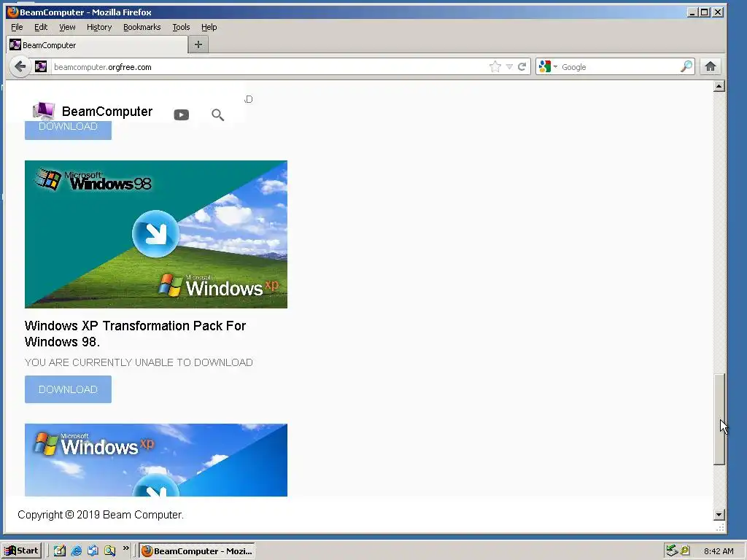Click into the Google search field
Image resolution: width=747 pixels, height=560 pixels.
(619, 66)
